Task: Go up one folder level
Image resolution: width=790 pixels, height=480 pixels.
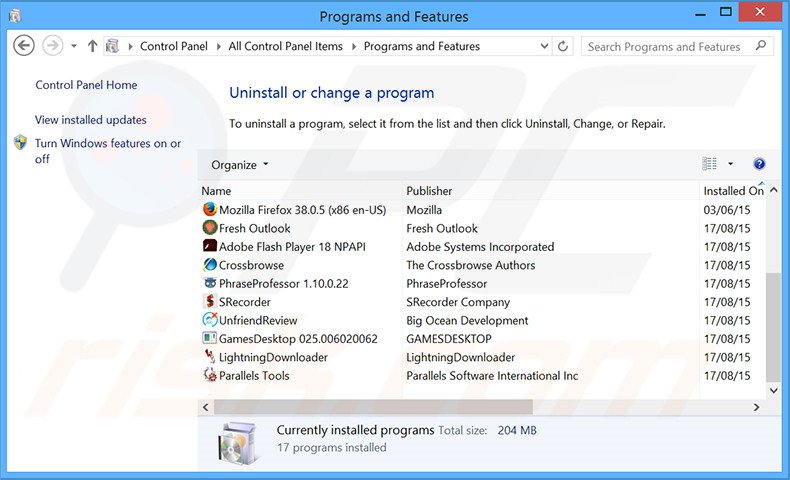Action: pos(92,46)
